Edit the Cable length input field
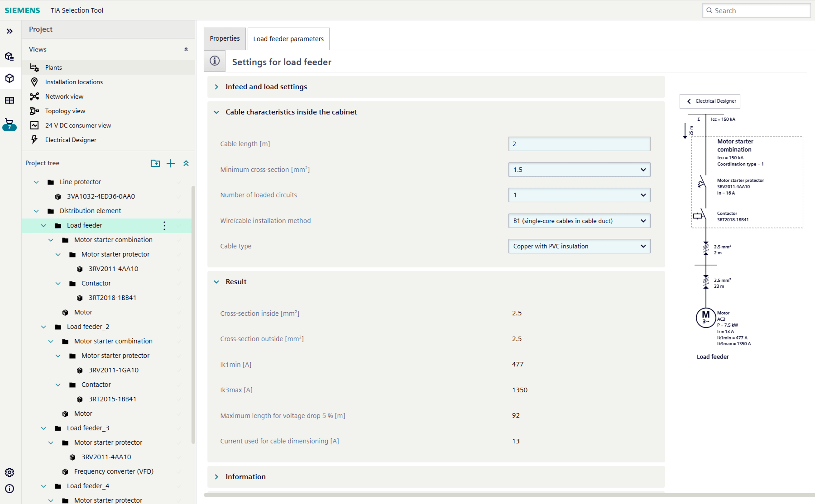Image resolution: width=815 pixels, height=504 pixels. (579, 144)
